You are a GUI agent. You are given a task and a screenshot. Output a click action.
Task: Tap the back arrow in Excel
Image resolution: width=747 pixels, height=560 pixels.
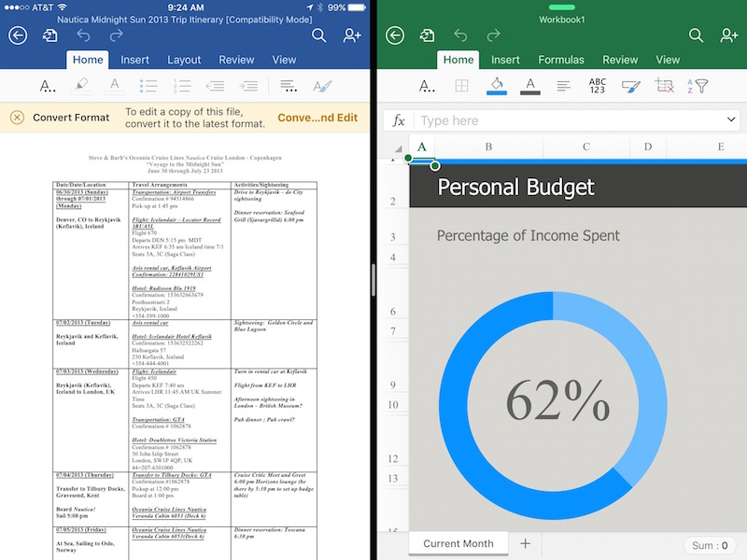point(395,35)
